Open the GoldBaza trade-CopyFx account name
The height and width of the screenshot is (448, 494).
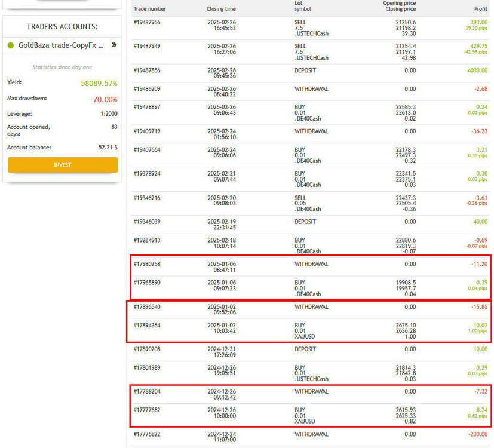click(x=61, y=45)
